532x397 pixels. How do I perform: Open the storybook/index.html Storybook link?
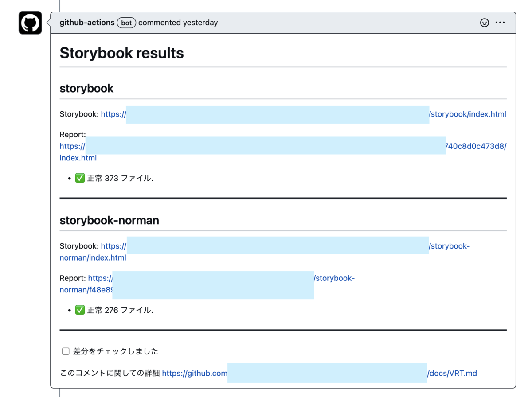[x=303, y=114]
